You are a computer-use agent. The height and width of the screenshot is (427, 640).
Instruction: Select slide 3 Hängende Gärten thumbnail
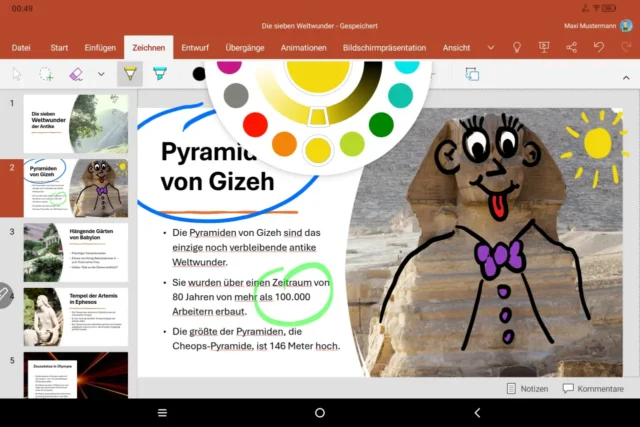76,252
